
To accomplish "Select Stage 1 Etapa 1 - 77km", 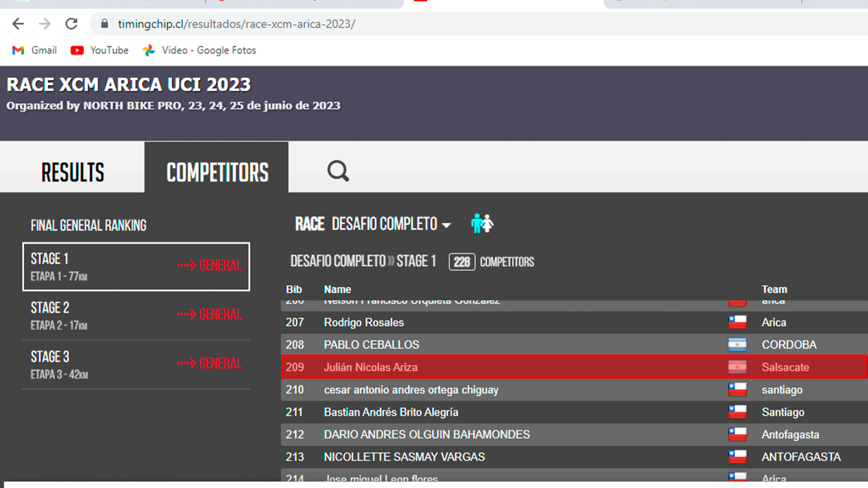I will point(81,267).
